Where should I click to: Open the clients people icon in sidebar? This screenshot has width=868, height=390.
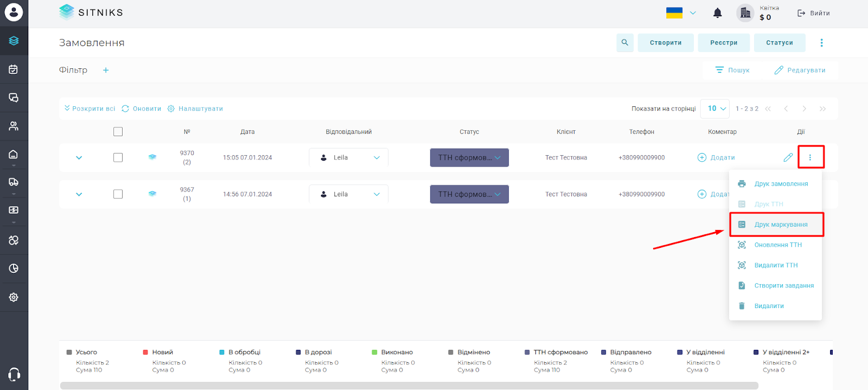coord(14,126)
